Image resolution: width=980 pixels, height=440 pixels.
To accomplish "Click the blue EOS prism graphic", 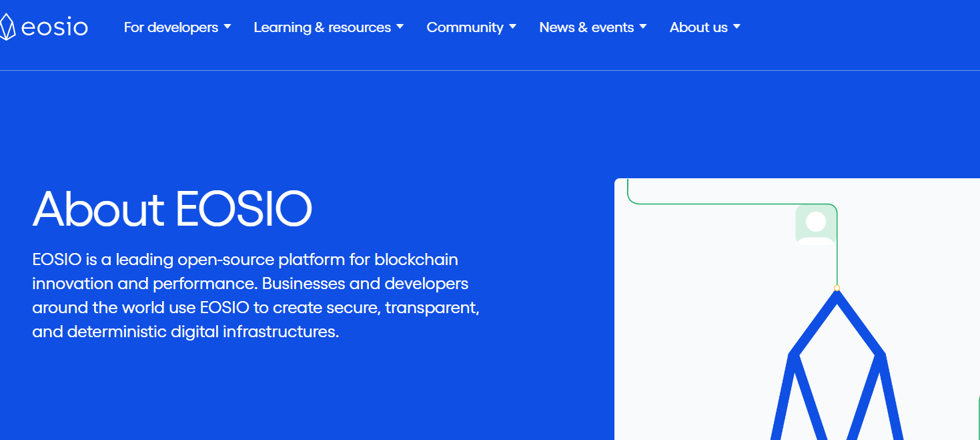I will pyautogui.click(x=837, y=367).
